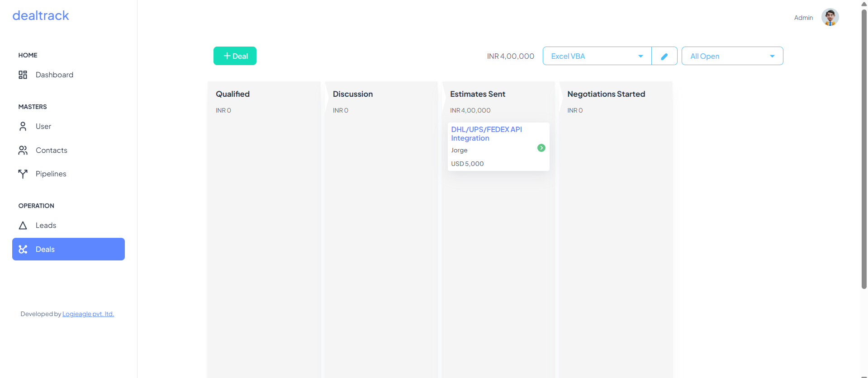Open the All Open filter dropdown
The height and width of the screenshot is (378, 868).
pos(732,56)
